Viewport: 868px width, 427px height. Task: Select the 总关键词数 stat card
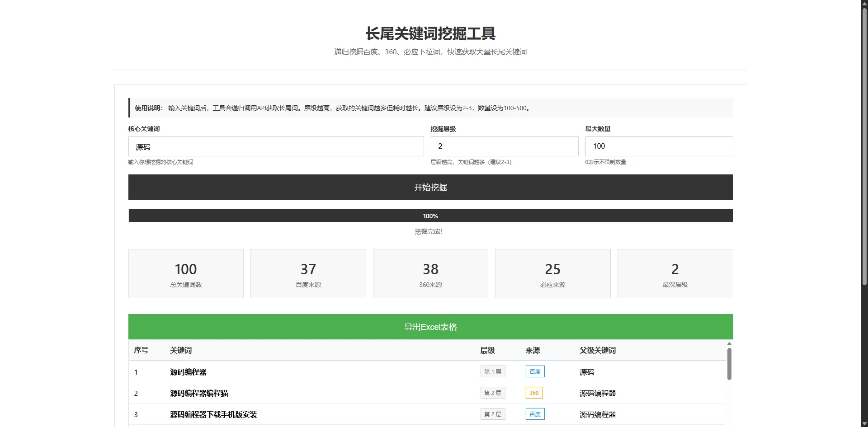coord(186,274)
